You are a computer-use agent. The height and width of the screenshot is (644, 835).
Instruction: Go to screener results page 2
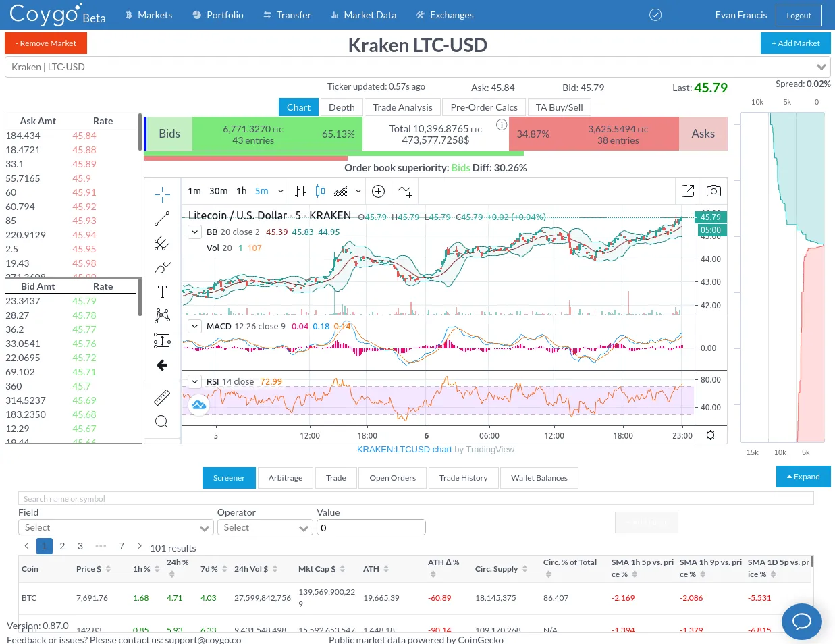click(x=62, y=546)
